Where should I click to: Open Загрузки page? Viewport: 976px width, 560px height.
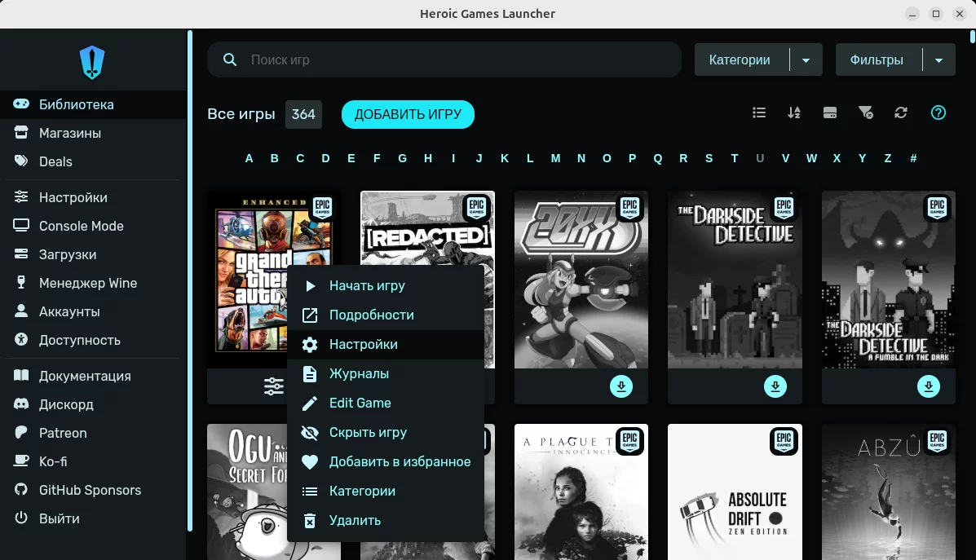[93, 254]
